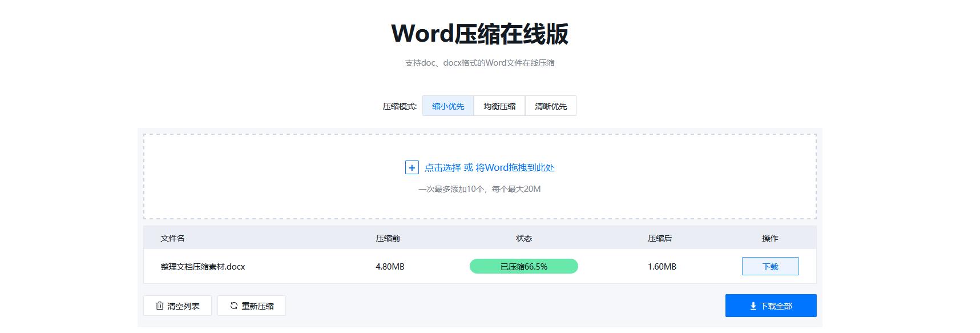Click the 压缩前 column header
The image size is (980, 333).
click(x=388, y=238)
